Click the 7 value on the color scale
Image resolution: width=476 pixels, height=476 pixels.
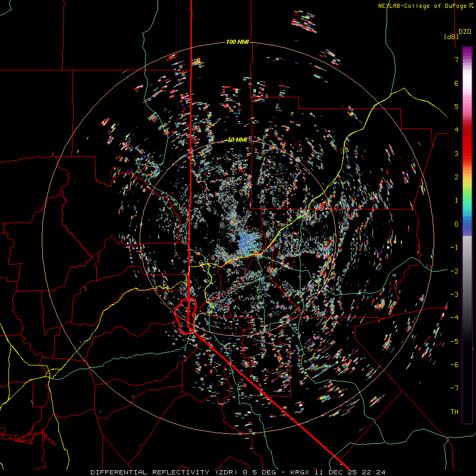(456, 59)
